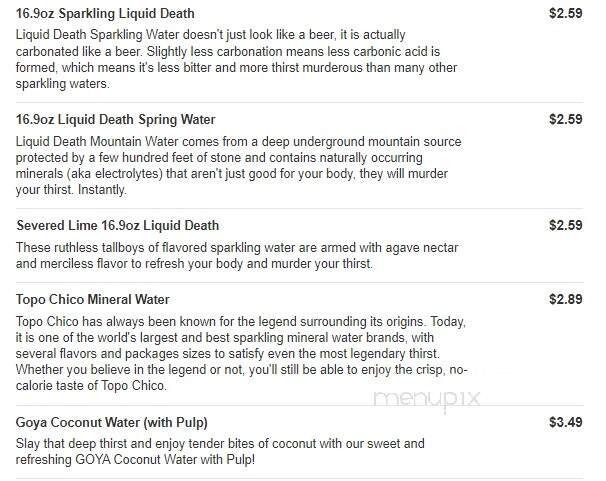Click the divider above Severed Lime item
This screenshot has width=606, height=481.
(300, 209)
